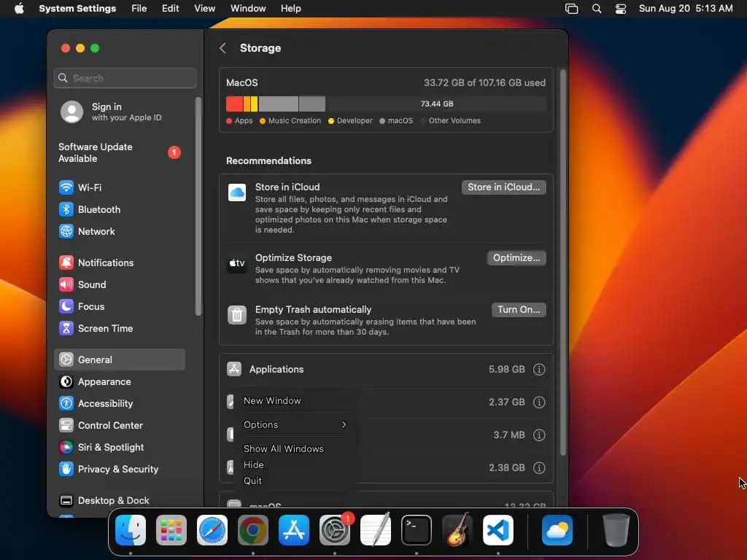Click Store in iCloud... button
Viewport: 747px width, 560px height.
503,187
